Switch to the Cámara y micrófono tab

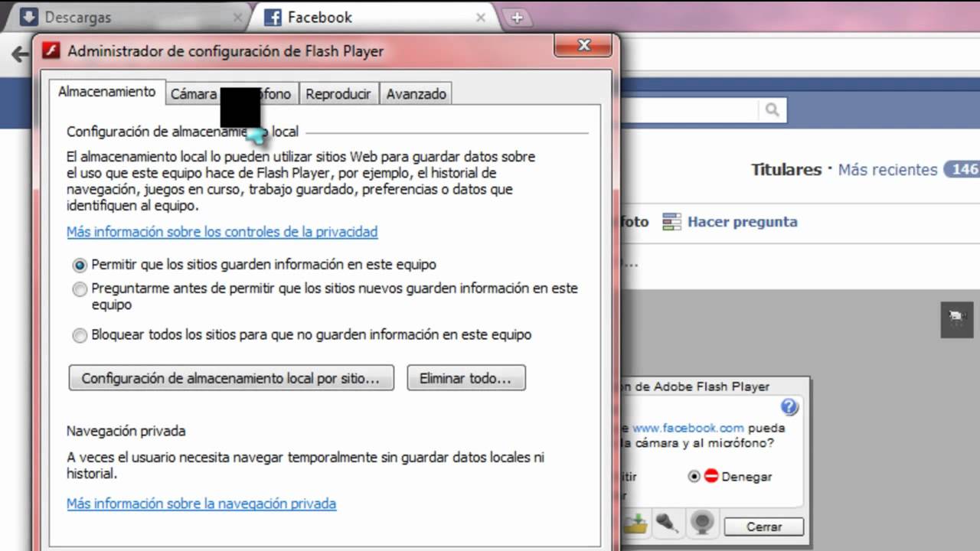231,94
